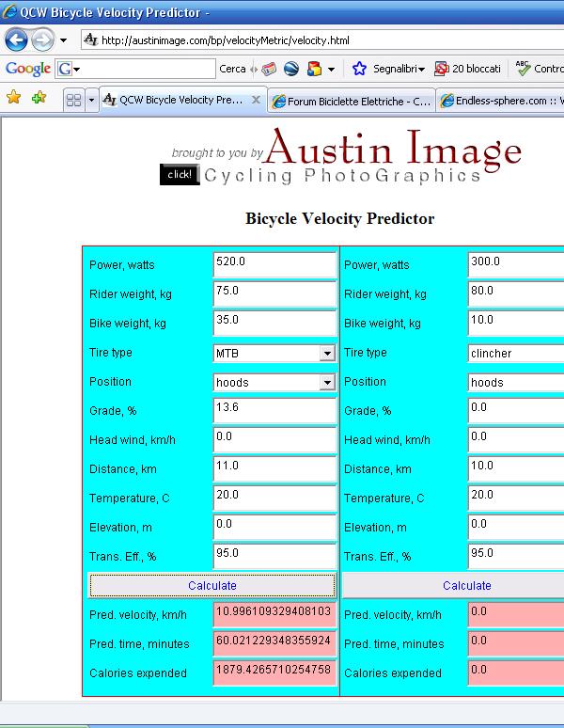Click left predicted velocity result 10.996

click(x=274, y=615)
